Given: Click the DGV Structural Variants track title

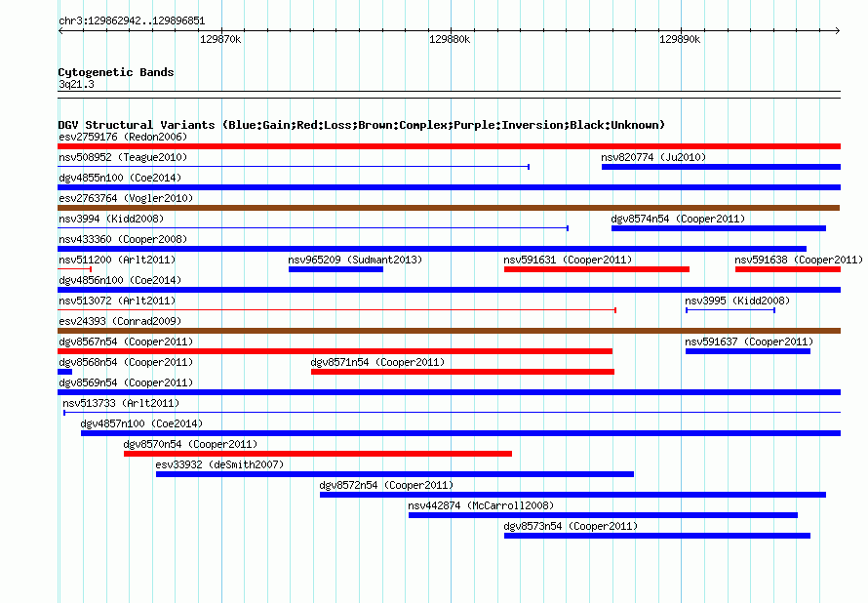Looking at the screenshot, I should pyautogui.click(x=362, y=125).
